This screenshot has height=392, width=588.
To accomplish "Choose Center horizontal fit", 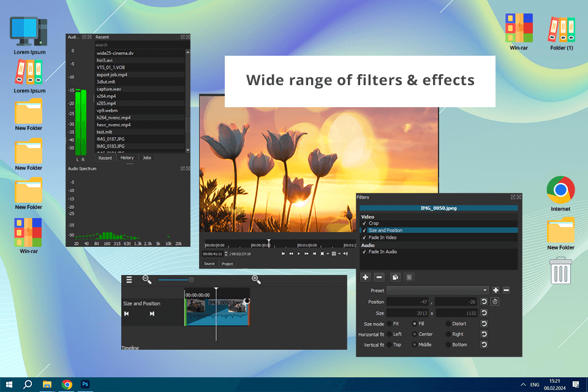I will pyautogui.click(x=415, y=334).
